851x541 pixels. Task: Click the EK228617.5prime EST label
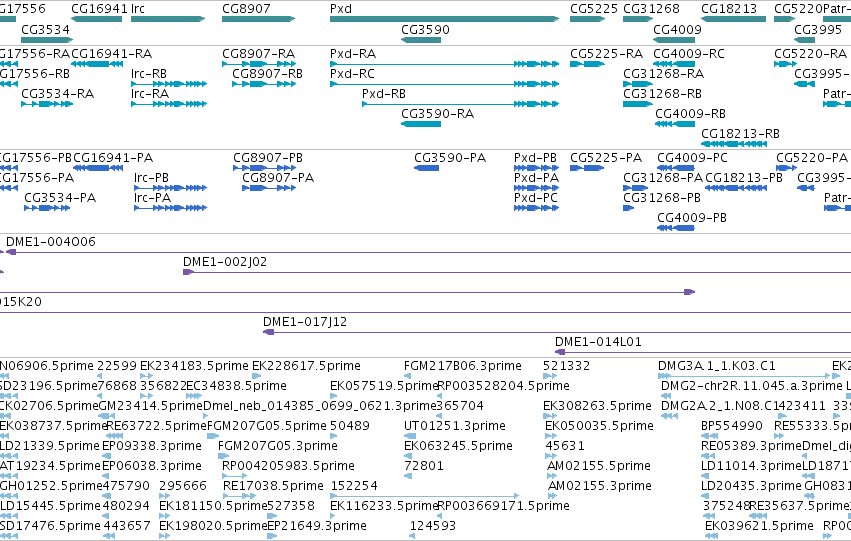[306, 366]
